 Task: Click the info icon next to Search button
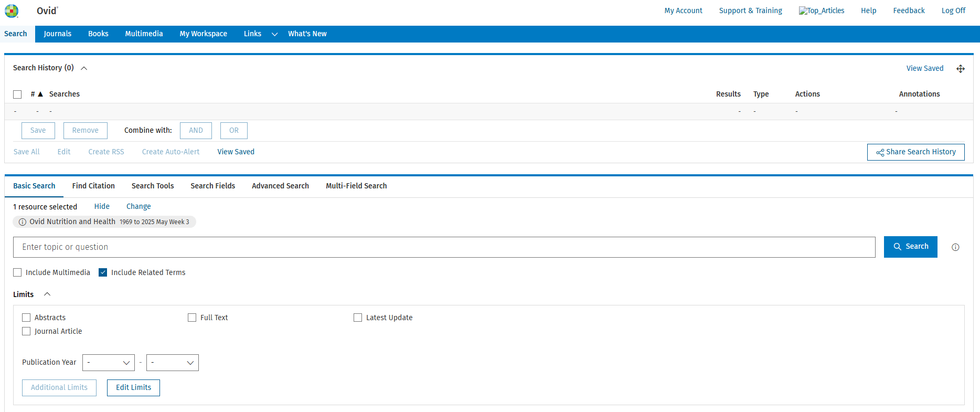click(955, 247)
